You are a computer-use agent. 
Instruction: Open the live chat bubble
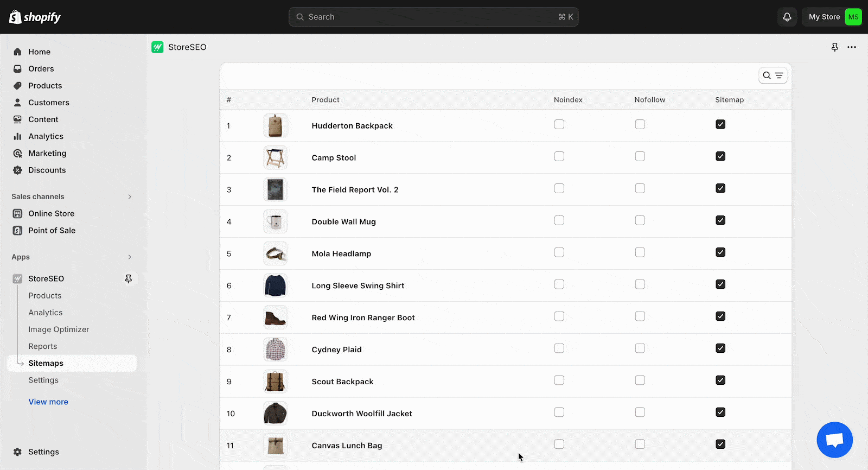coord(834,440)
